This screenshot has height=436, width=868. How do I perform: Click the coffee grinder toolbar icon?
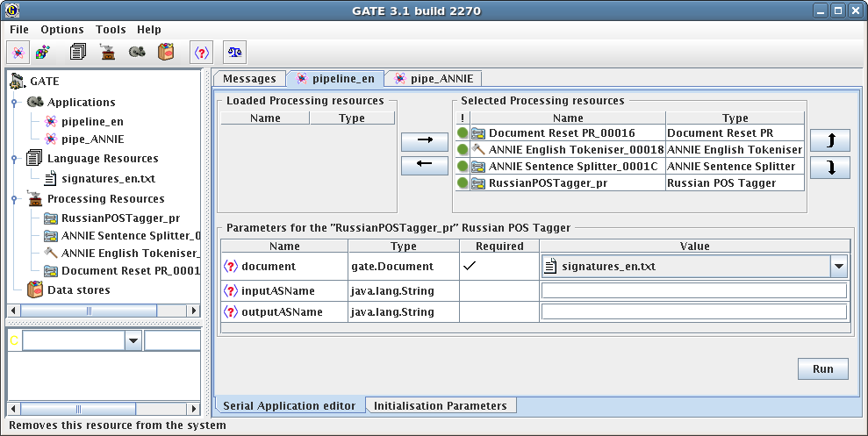coord(107,52)
